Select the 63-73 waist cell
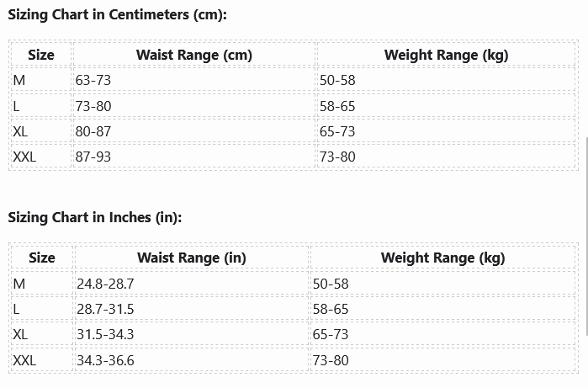The width and height of the screenshot is (588, 388). (x=93, y=81)
